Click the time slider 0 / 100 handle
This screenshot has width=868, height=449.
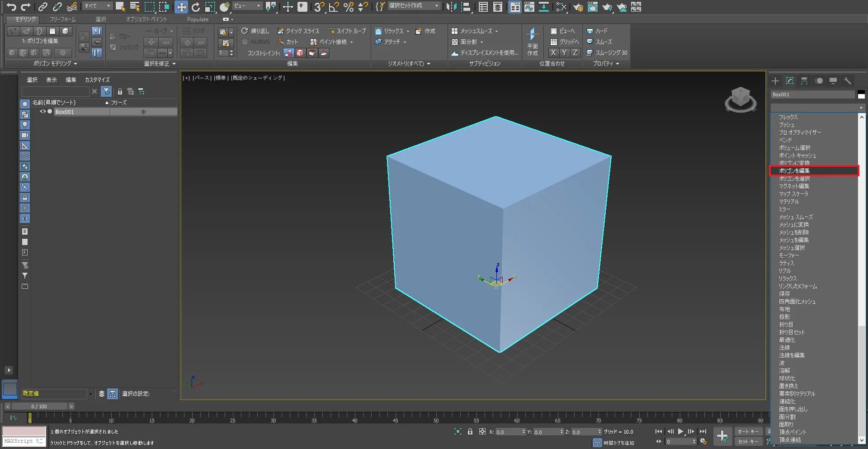point(39,406)
